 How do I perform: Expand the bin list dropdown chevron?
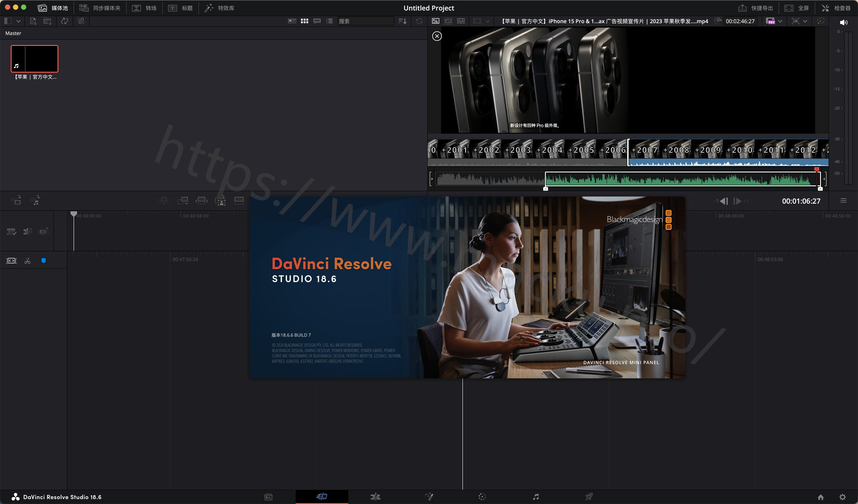click(18, 21)
